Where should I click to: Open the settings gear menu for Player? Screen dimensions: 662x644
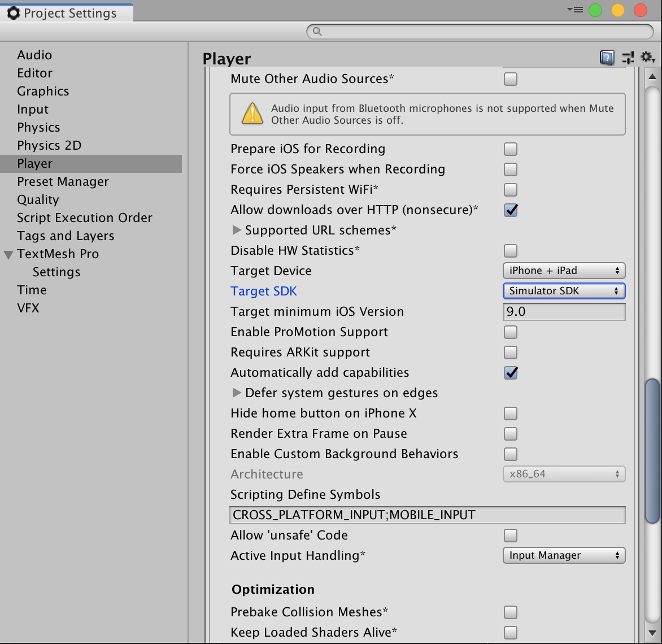(647, 57)
